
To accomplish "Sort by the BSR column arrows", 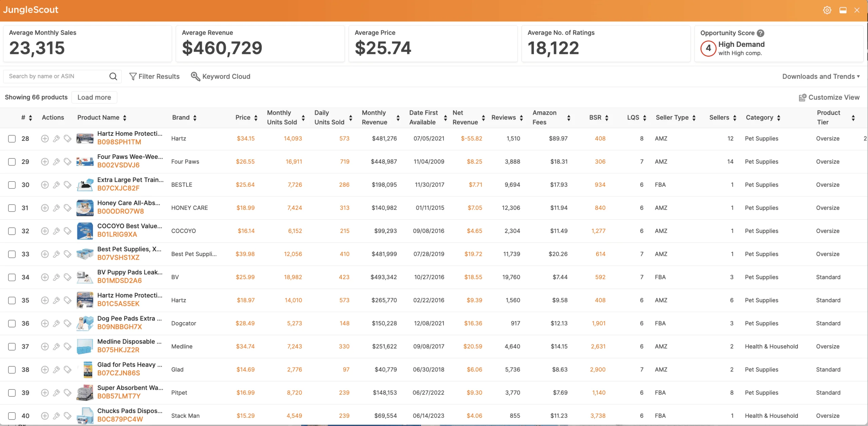I will [607, 118].
